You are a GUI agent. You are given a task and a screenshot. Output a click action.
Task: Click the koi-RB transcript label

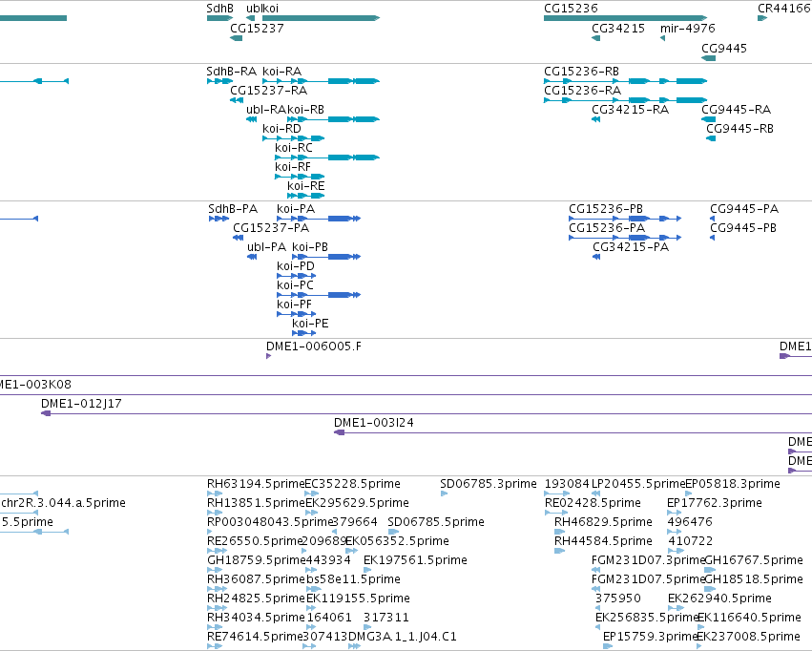tap(305, 109)
